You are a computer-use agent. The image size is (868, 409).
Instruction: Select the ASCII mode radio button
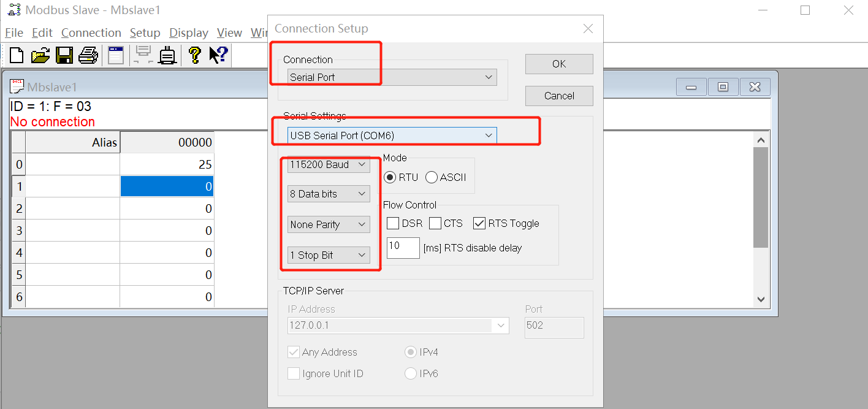432,177
